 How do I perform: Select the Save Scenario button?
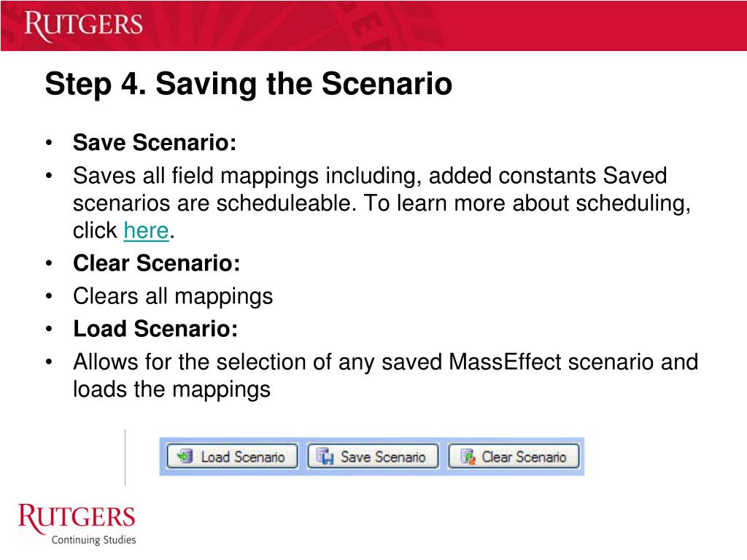coord(373,456)
